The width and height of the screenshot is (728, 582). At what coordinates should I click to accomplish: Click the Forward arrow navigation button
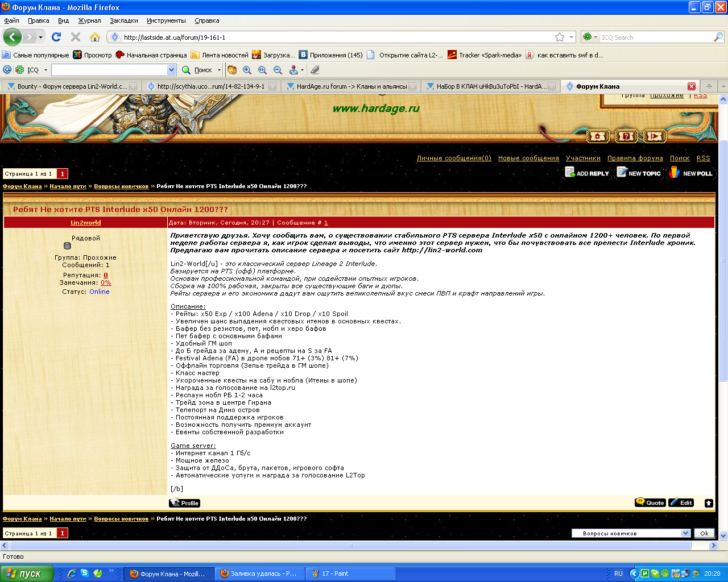(29, 37)
